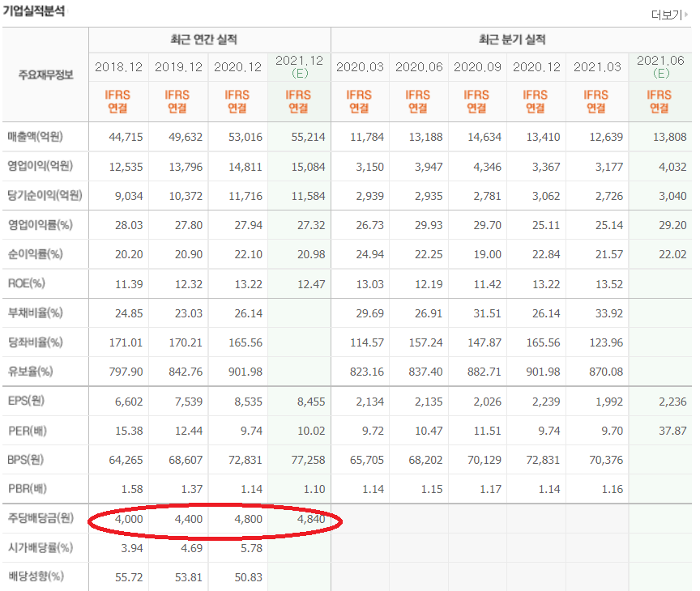Image resolution: width=700 pixels, height=591 pixels.
Task: Select the EPS(원) row label
Action: [26, 401]
